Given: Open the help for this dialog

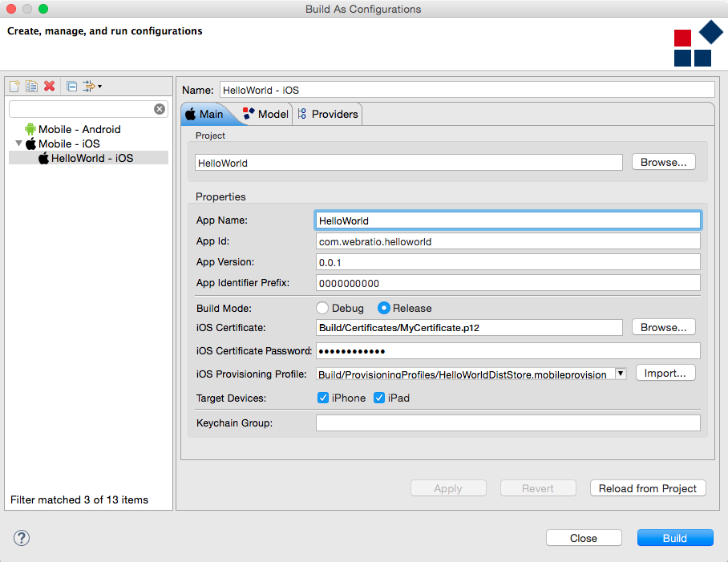Looking at the screenshot, I should point(22,538).
